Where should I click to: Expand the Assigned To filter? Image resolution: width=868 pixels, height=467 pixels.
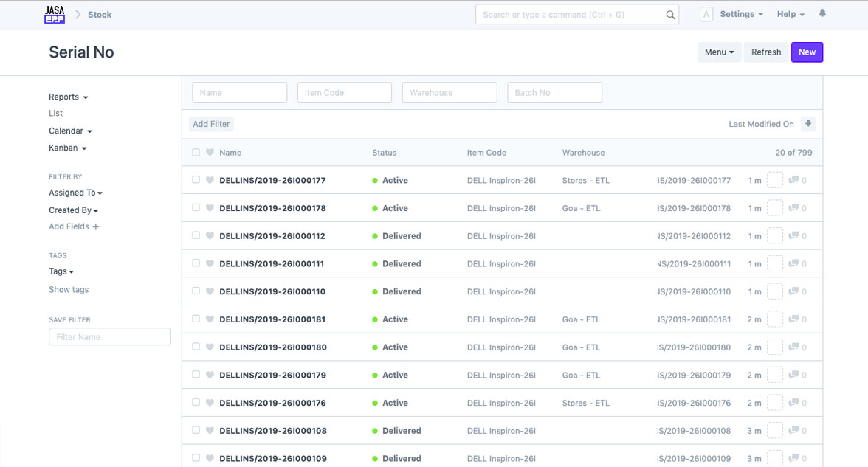pos(75,193)
